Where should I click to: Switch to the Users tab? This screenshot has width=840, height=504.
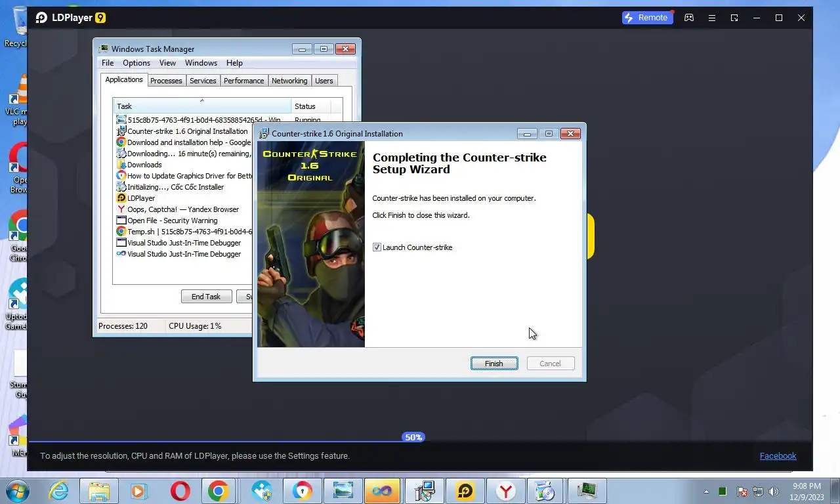tap(324, 81)
